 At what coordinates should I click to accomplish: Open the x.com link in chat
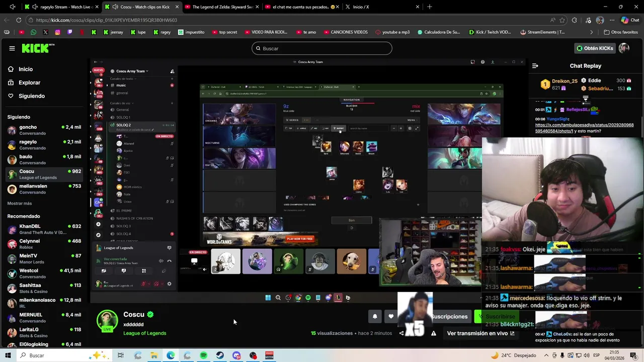click(x=584, y=128)
